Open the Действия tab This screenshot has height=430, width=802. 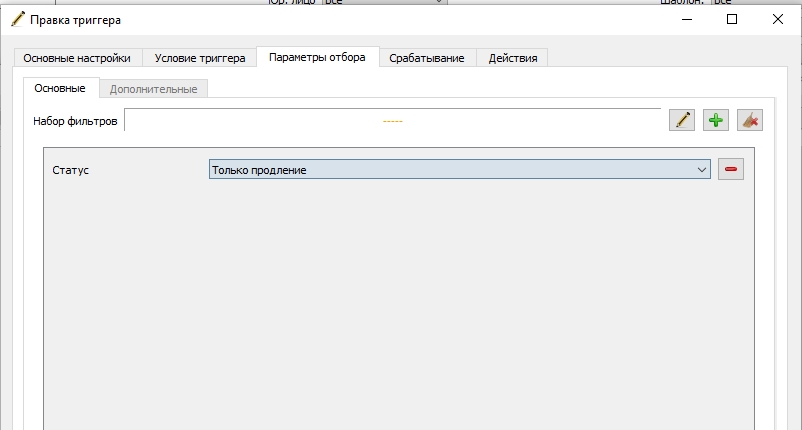pos(513,58)
